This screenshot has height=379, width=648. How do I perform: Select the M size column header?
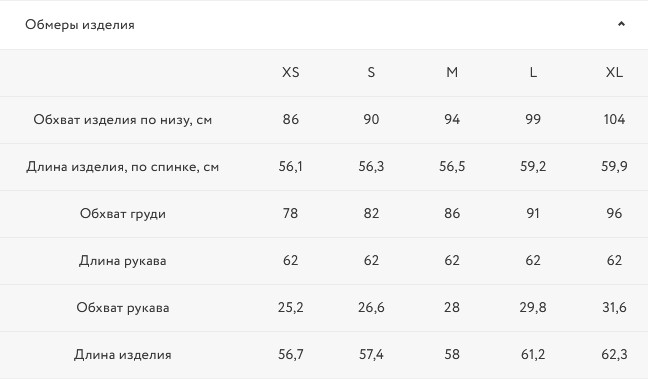[x=452, y=72]
